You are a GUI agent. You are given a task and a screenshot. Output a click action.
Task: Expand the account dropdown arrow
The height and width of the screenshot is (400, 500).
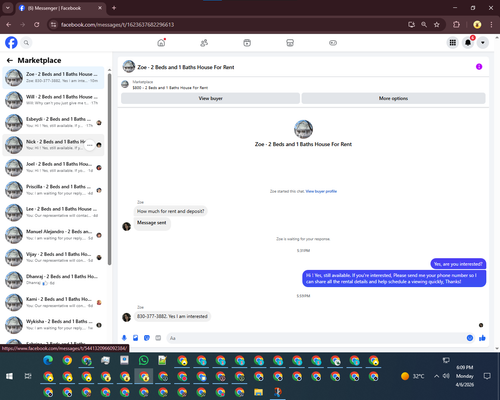[x=483, y=43]
